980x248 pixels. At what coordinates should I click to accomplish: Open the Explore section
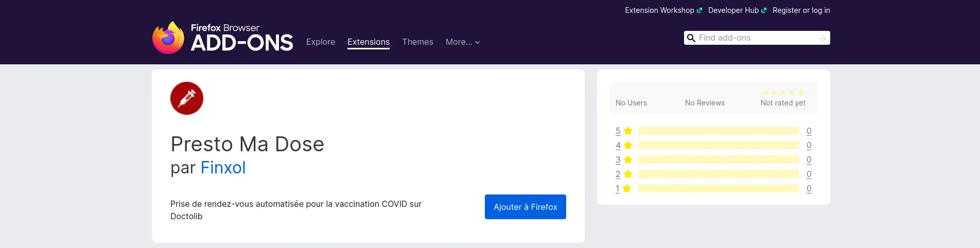[321, 42]
